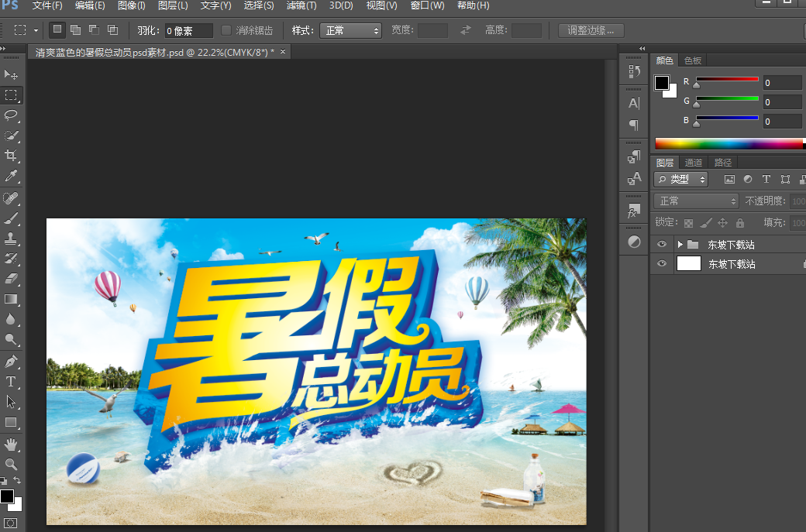The width and height of the screenshot is (806, 532).
Task: Select the History Brush tool
Action: pos(11,259)
